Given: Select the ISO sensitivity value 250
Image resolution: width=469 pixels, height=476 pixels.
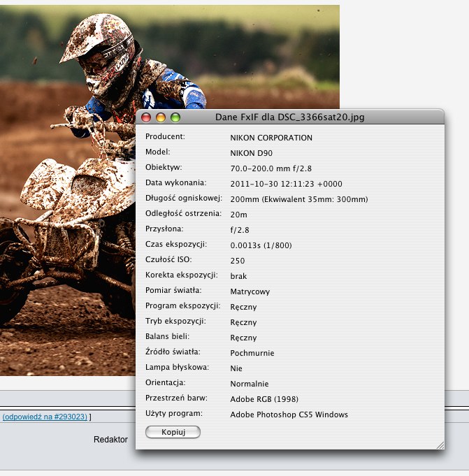Looking at the screenshot, I should coord(238,261).
